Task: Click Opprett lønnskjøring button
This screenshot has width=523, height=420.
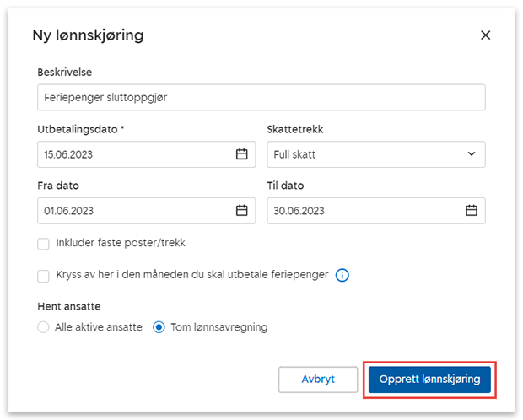Action: pos(429,380)
